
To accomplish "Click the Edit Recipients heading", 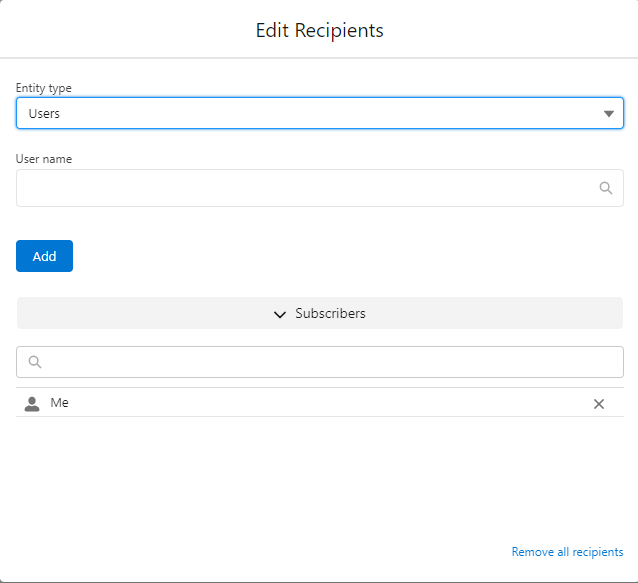I will (319, 31).
